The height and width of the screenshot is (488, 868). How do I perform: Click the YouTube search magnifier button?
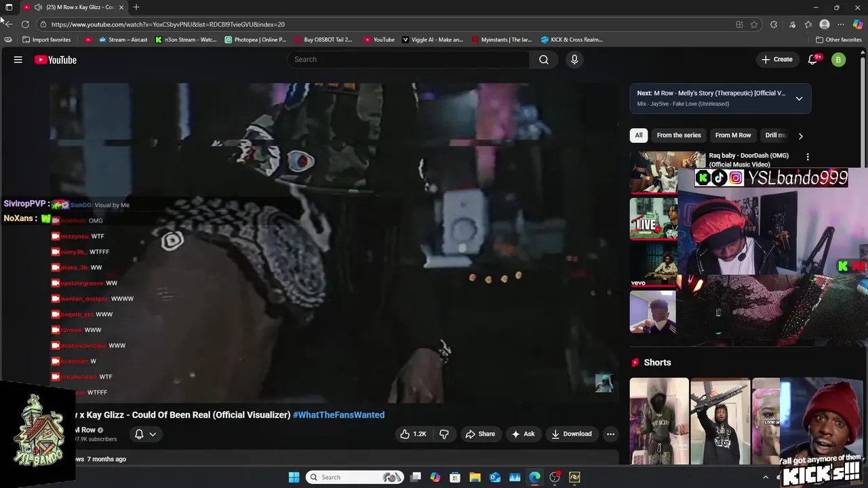point(544,60)
